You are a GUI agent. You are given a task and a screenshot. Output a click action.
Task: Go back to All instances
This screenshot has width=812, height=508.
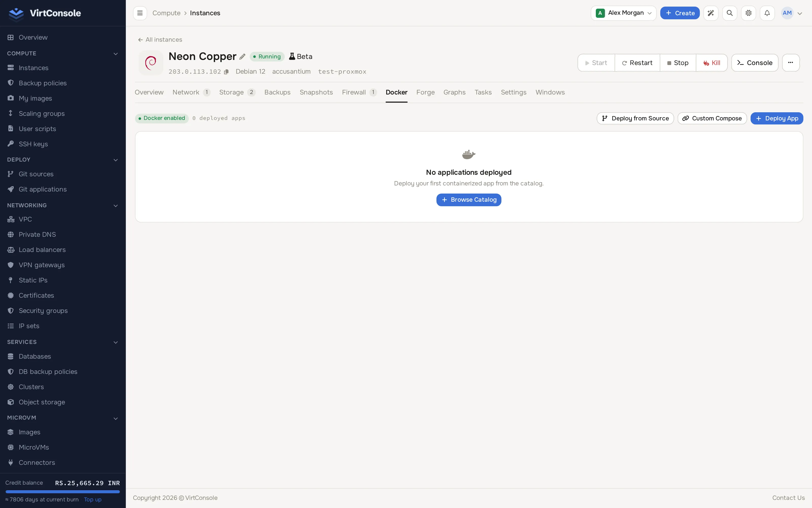[160, 40]
